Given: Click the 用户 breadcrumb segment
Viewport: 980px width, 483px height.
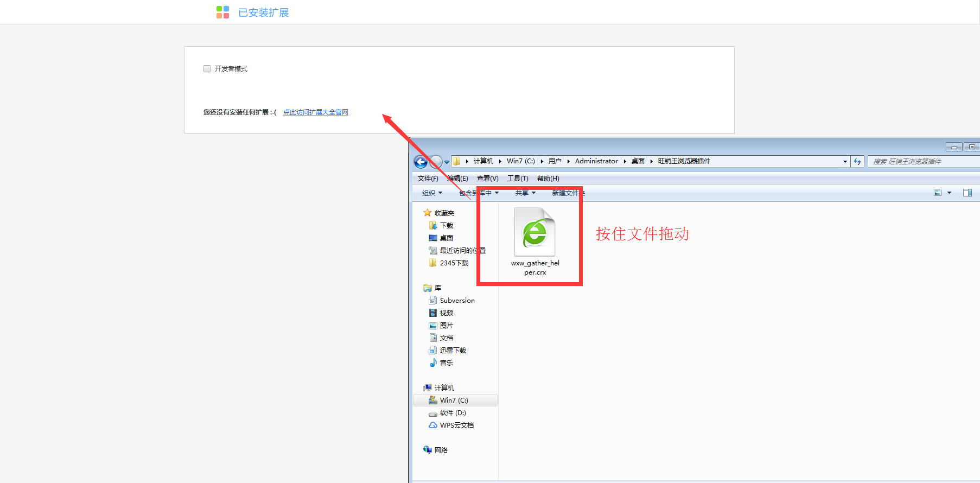Looking at the screenshot, I should (x=555, y=161).
